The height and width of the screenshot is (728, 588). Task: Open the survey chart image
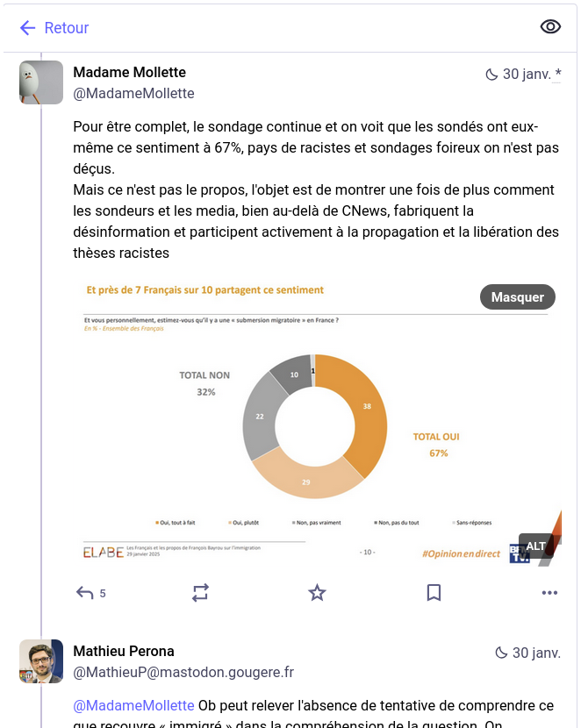pos(316,421)
